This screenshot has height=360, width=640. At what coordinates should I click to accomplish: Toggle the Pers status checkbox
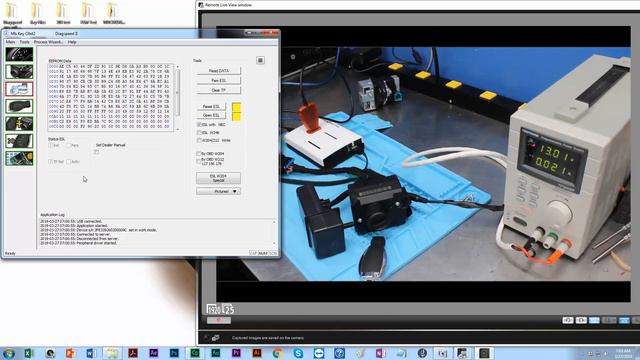(x=69, y=145)
